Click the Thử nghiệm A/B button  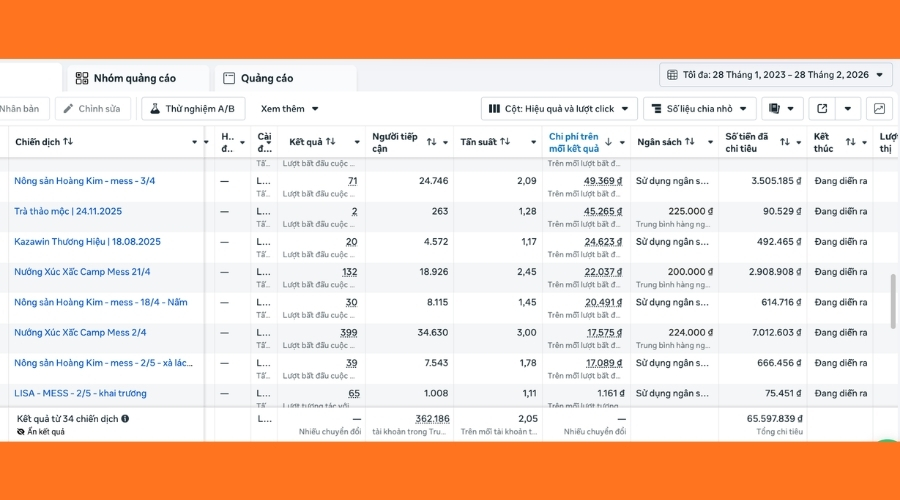(192, 108)
